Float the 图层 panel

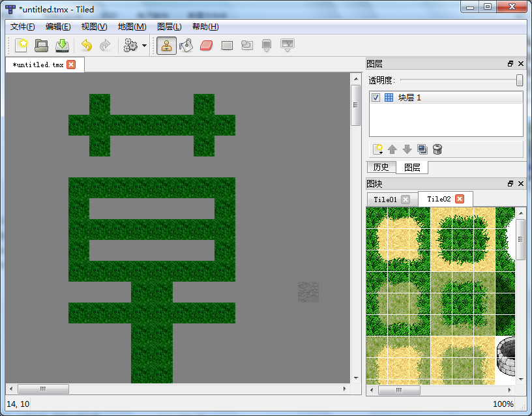(510, 64)
